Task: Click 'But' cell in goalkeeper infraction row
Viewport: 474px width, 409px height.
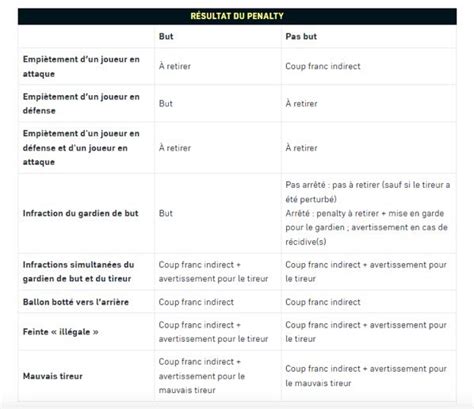Action: coord(166,213)
